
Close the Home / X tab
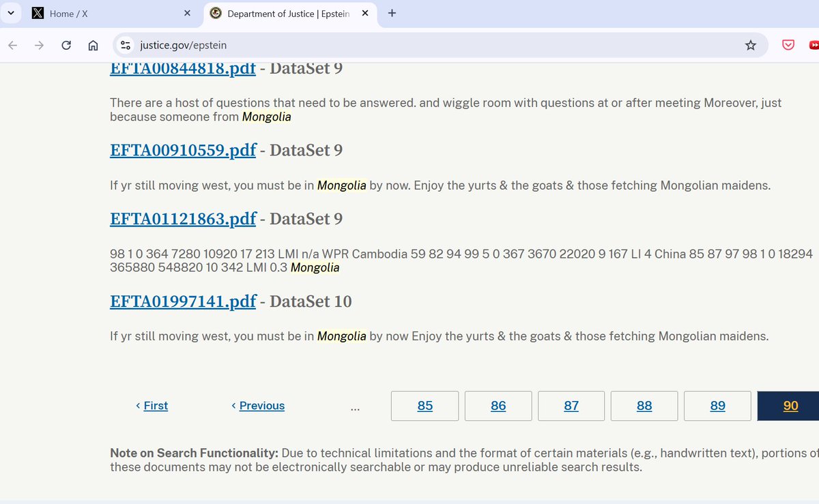(x=187, y=14)
